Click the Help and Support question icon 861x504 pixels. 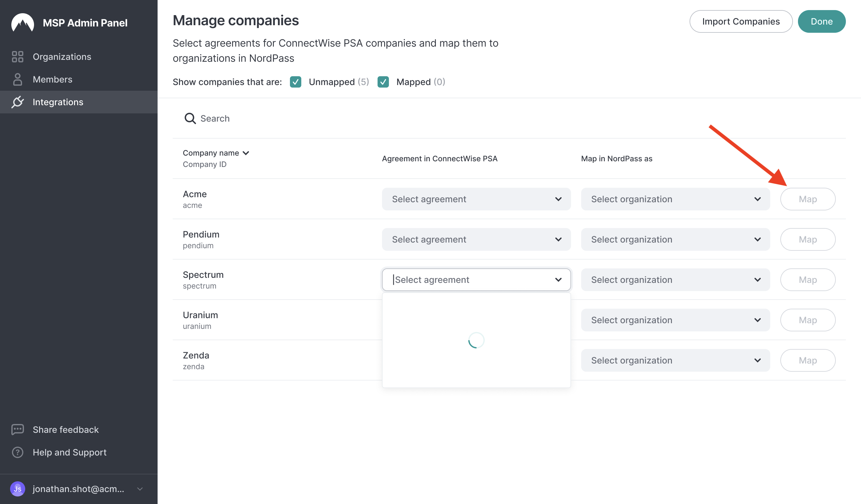click(x=17, y=452)
